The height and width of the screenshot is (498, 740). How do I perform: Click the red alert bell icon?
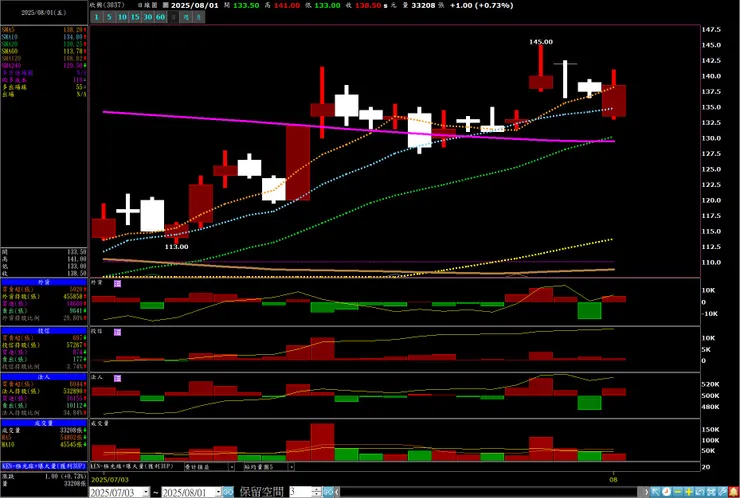pos(734,492)
